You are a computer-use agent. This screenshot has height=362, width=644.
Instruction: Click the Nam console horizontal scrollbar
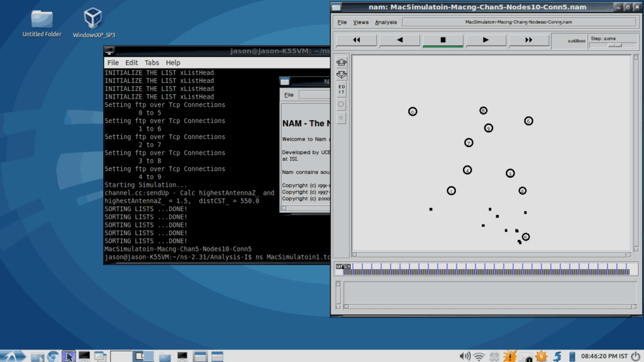(306, 209)
